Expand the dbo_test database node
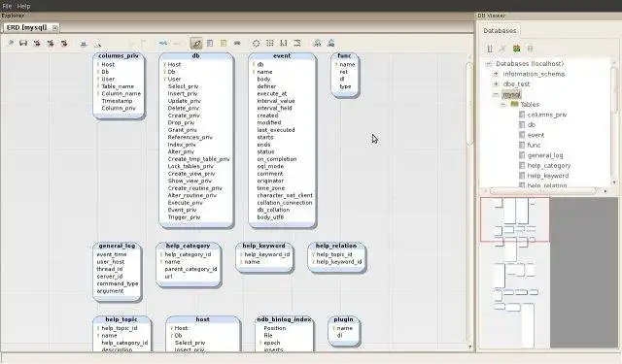622x364 pixels. [x=496, y=84]
